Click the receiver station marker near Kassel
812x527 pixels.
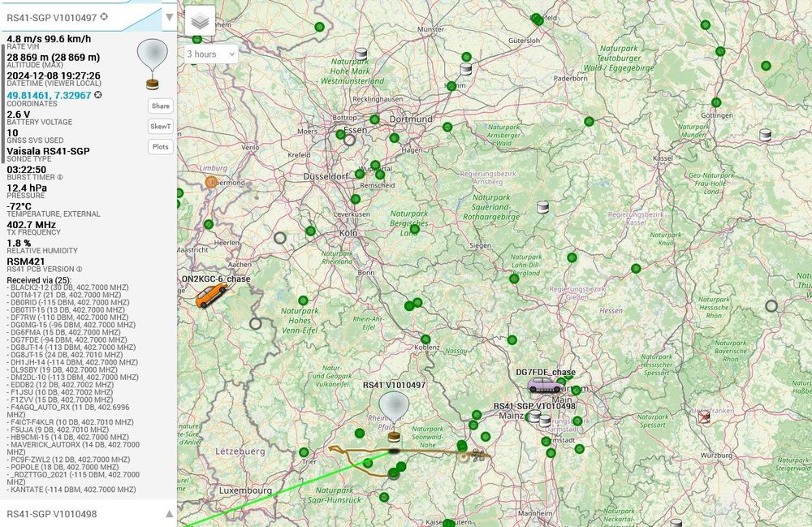point(766,135)
